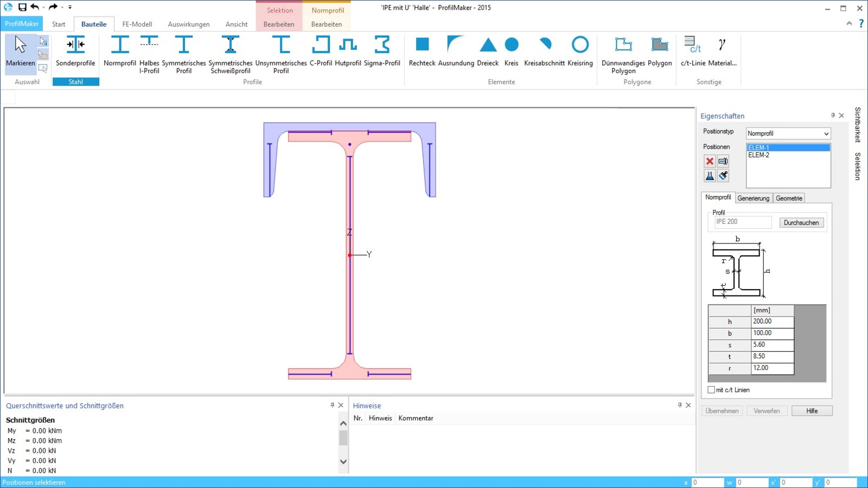This screenshot has height=488, width=868.
Task: Click the 'a' coordinate field in status bar
Action: click(707, 482)
